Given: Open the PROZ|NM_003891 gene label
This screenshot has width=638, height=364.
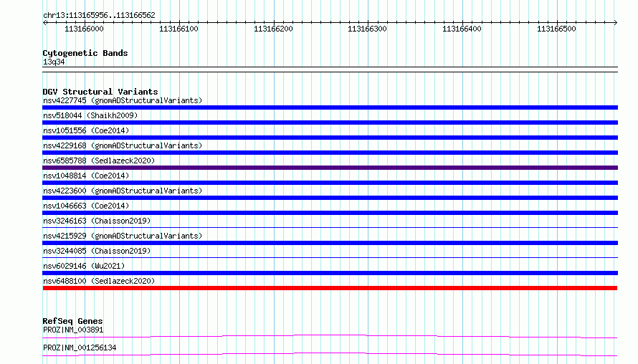Looking at the screenshot, I should pyautogui.click(x=73, y=330).
